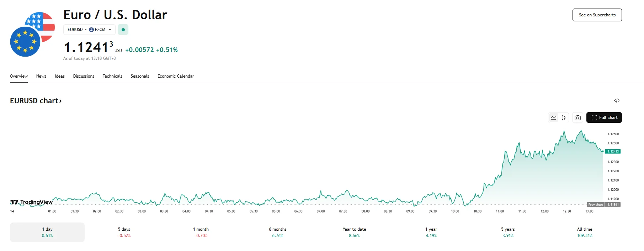Image resolution: width=644 pixels, height=251 pixels.
Task: Switch to candlestick chart style
Action: coord(564,117)
